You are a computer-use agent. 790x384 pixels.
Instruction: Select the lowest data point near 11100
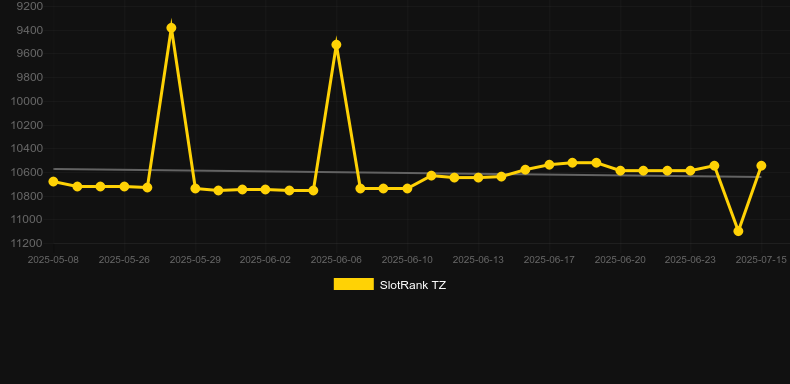[x=738, y=231]
